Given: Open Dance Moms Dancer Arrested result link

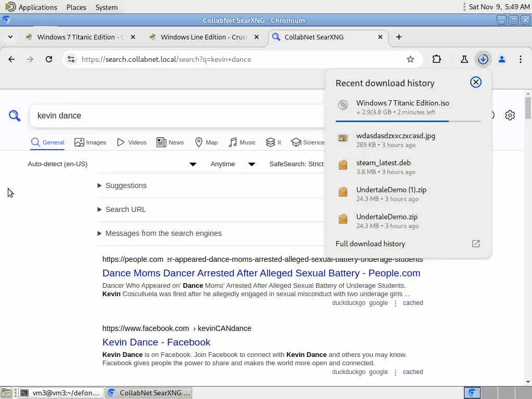Looking at the screenshot, I should (x=261, y=273).
